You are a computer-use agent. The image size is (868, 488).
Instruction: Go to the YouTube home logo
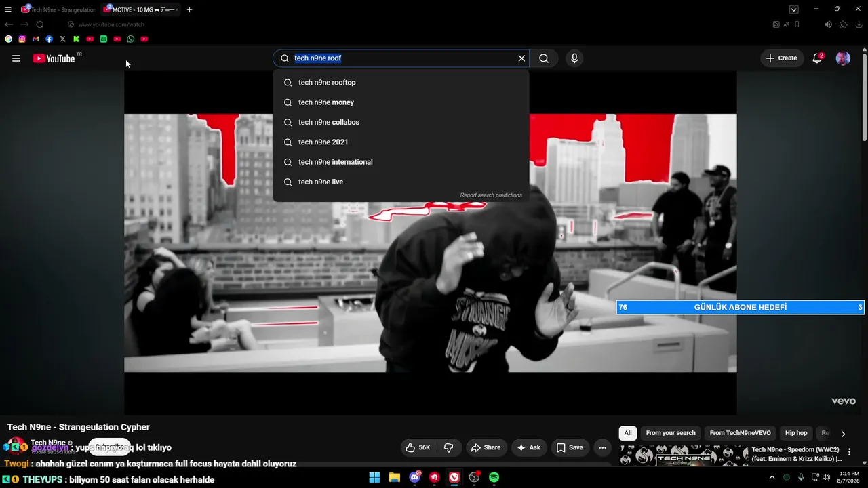(x=54, y=58)
